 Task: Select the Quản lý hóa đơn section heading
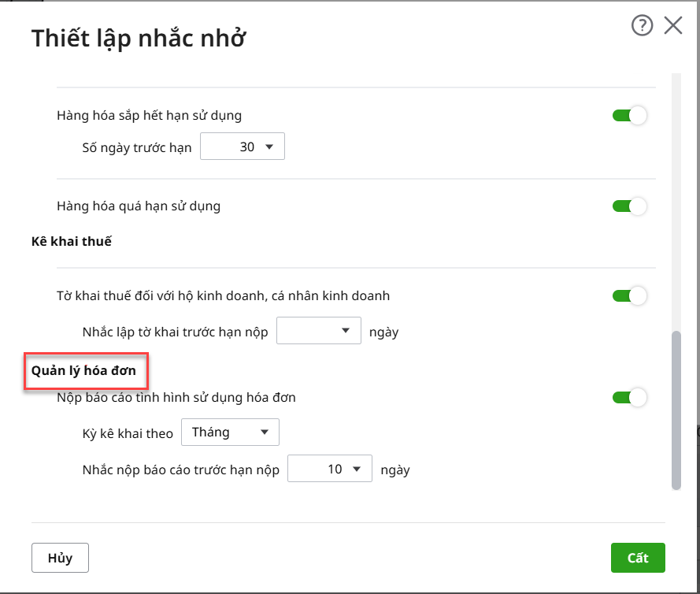tap(83, 369)
